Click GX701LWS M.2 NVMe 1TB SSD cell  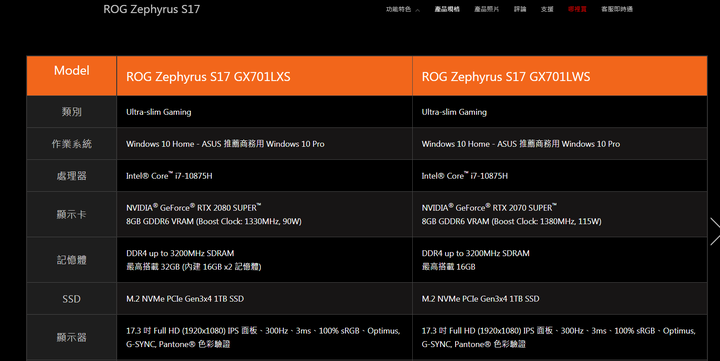pos(560,299)
